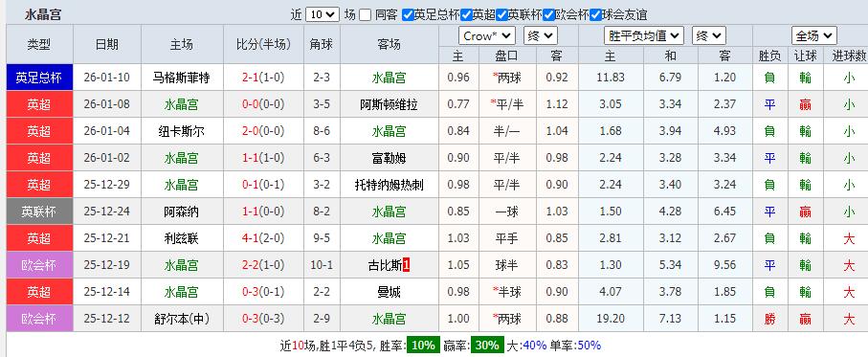Click the 胜 result on 舒尔本 row
This screenshot has width=868, height=357.
pos(770,319)
